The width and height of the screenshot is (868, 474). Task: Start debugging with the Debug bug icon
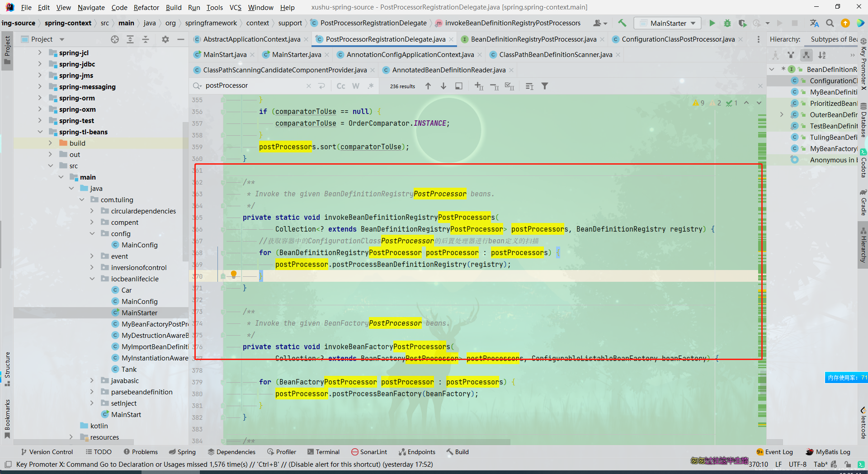727,23
